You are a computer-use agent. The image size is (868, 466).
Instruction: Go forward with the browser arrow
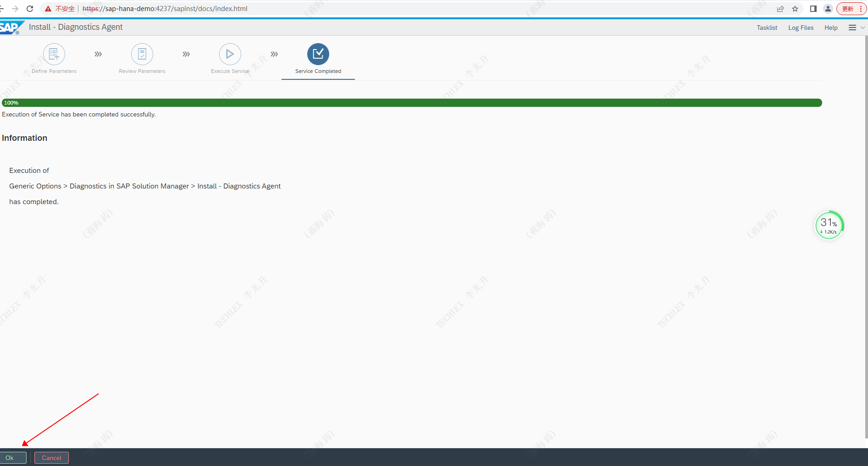pos(15,9)
